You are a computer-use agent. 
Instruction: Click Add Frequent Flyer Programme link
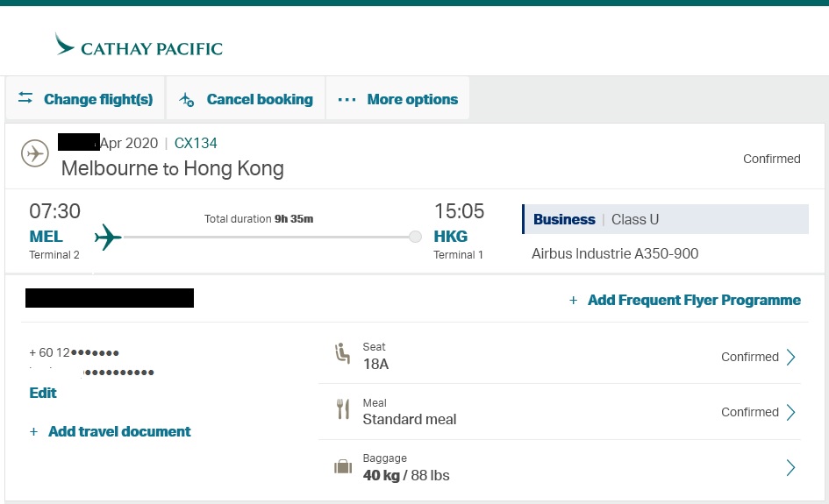(693, 300)
